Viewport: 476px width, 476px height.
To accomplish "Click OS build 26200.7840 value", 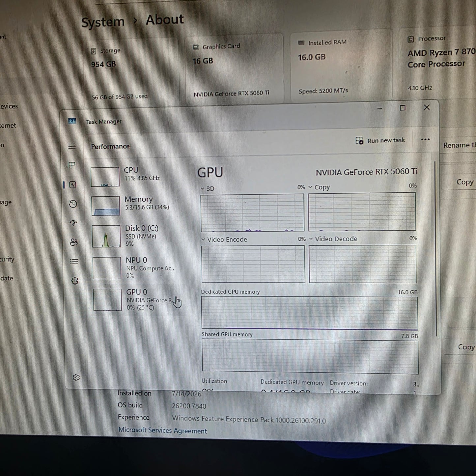I will point(189,406).
